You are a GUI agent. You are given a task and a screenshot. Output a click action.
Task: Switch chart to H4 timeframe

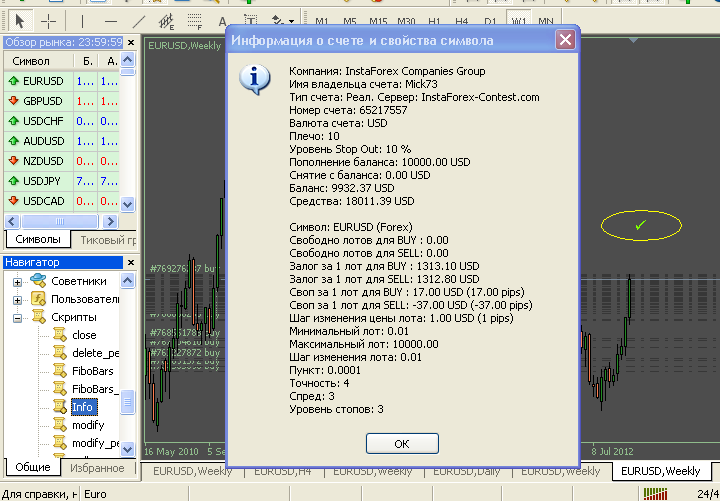point(461,22)
